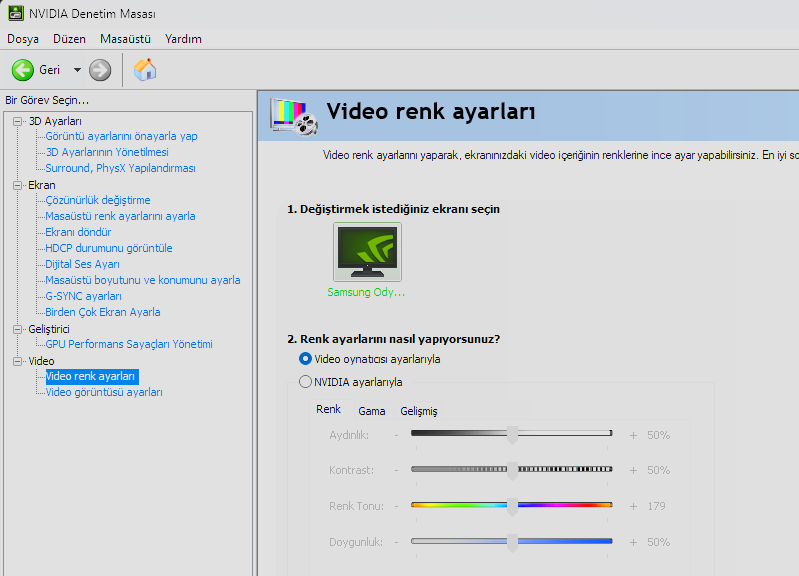The height and width of the screenshot is (576, 799).
Task: Collapse the 3D Ayarları tree node
Action: [x=17, y=121]
